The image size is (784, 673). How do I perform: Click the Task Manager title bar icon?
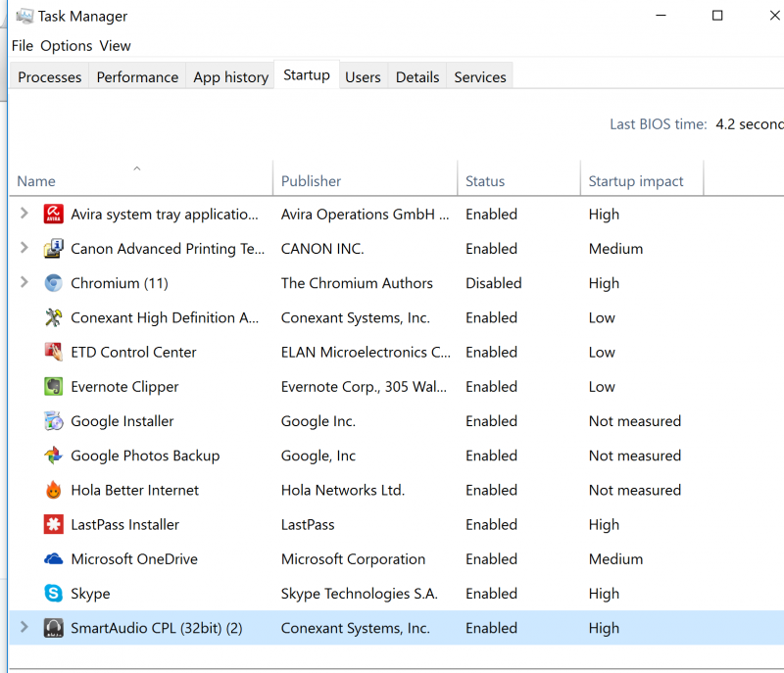(x=24, y=16)
